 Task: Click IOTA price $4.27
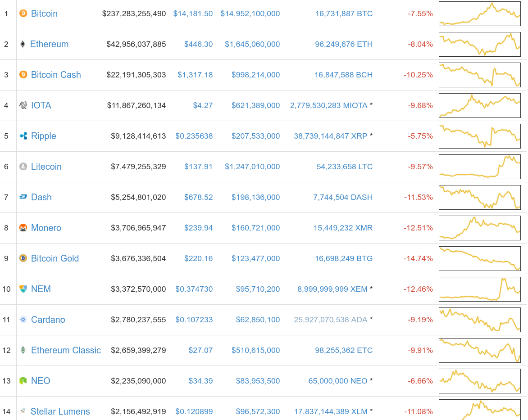point(203,106)
